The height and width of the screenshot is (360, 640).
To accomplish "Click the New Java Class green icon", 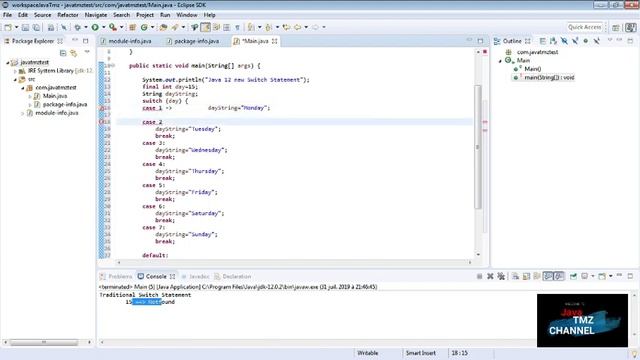I will [x=144, y=27].
